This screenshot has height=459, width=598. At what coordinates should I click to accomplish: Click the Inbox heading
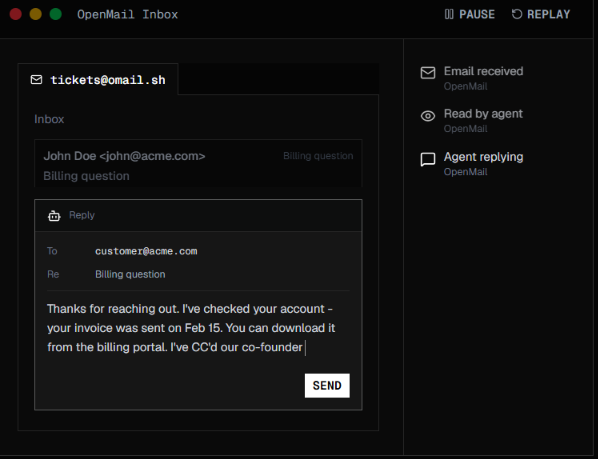click(x=49, y=119)
